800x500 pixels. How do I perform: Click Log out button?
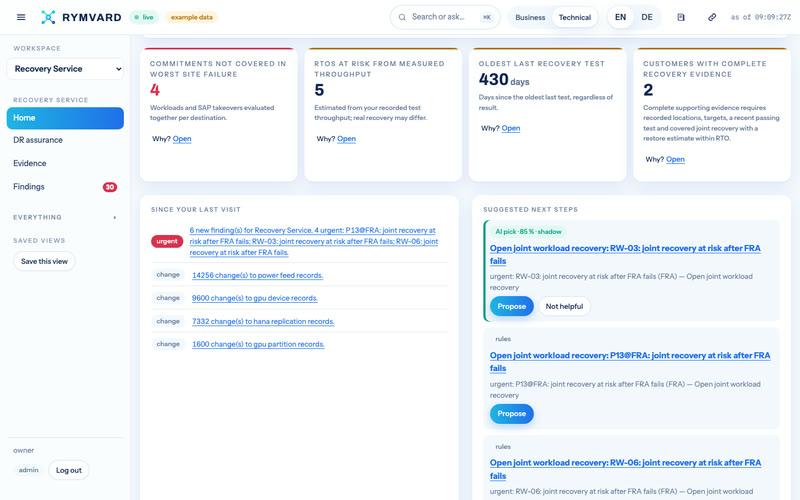pos(69,470)
